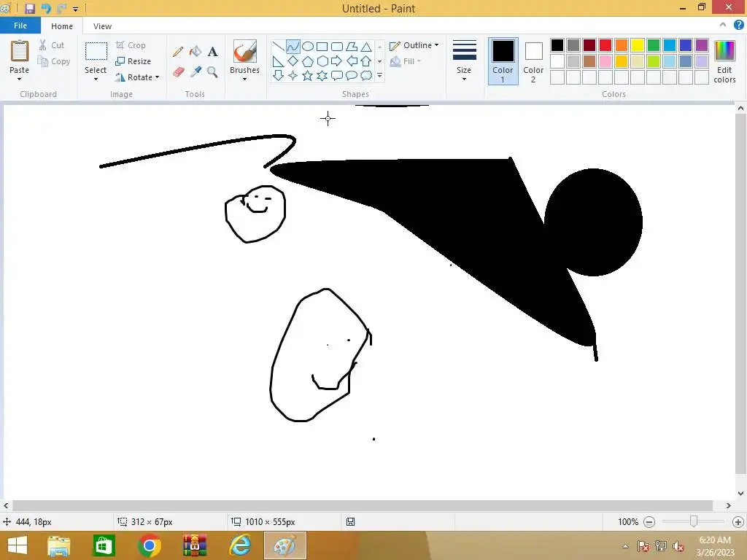Screen dimensions: 747x560
Task: Open the Brushes dropdown arrow
Action: 244,79
